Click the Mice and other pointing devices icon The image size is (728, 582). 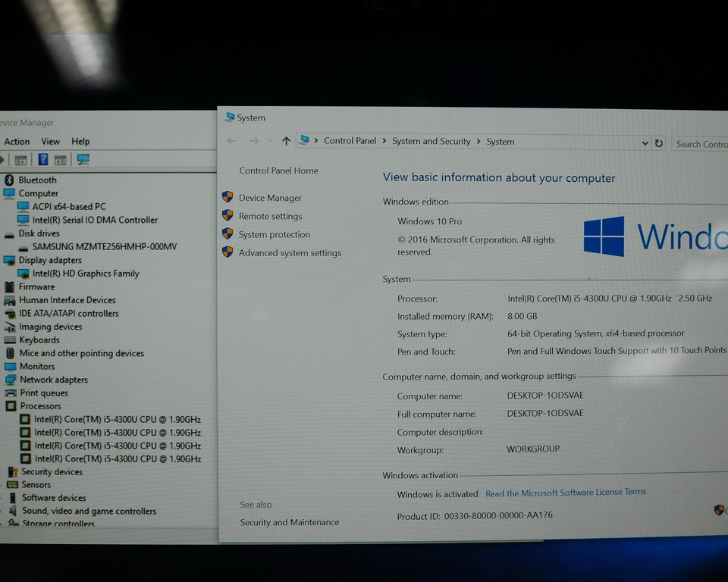pos(10,353)
